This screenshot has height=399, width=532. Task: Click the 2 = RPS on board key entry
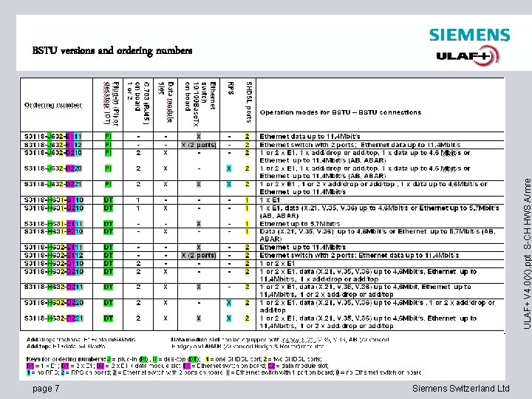point(86,372)
